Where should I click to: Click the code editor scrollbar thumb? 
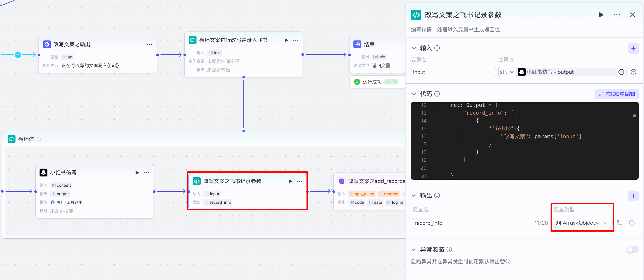[x=634, y=116]
